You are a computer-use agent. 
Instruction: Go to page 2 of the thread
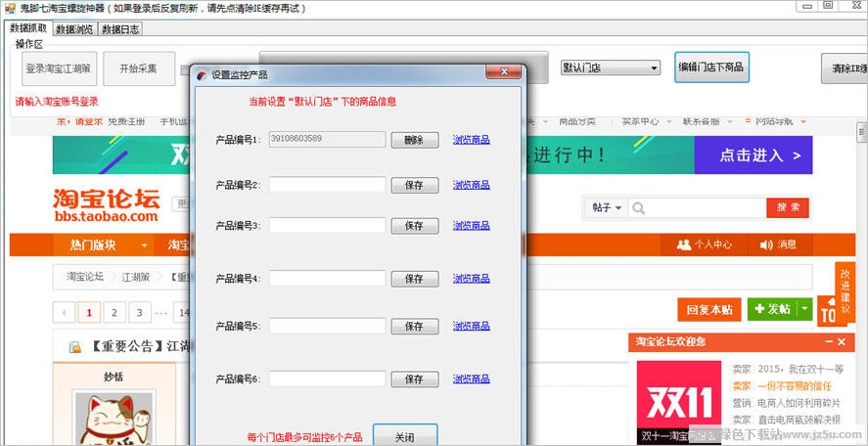pyautogui.click(x=114, y=313)
